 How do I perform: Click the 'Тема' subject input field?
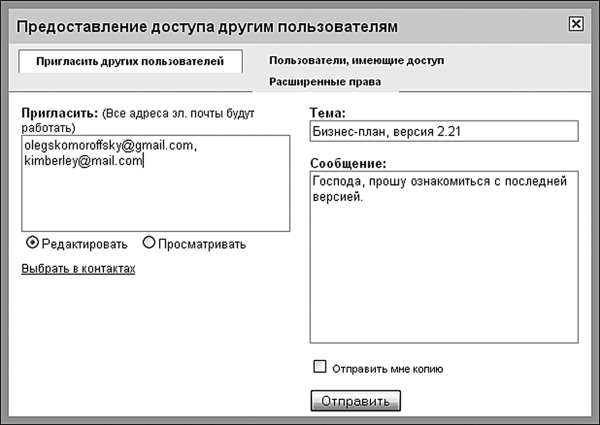point(444,133)
